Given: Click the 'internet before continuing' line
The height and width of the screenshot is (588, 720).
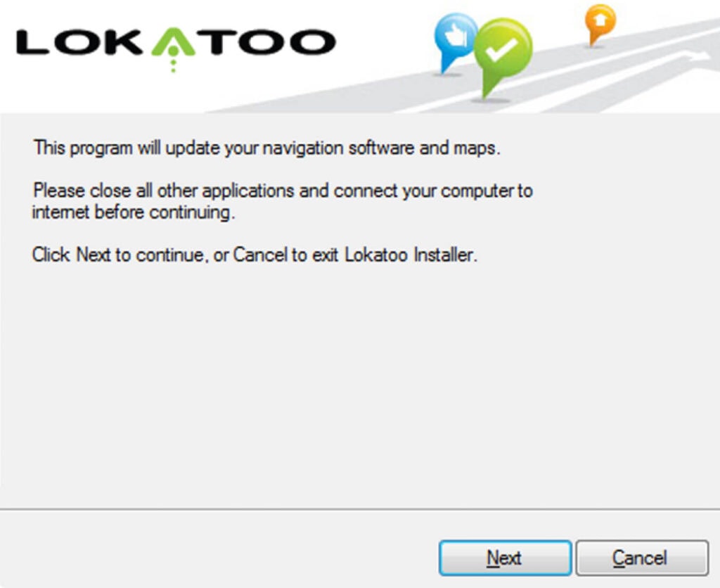Looking at the screenshot, I should tap(133, 212).
